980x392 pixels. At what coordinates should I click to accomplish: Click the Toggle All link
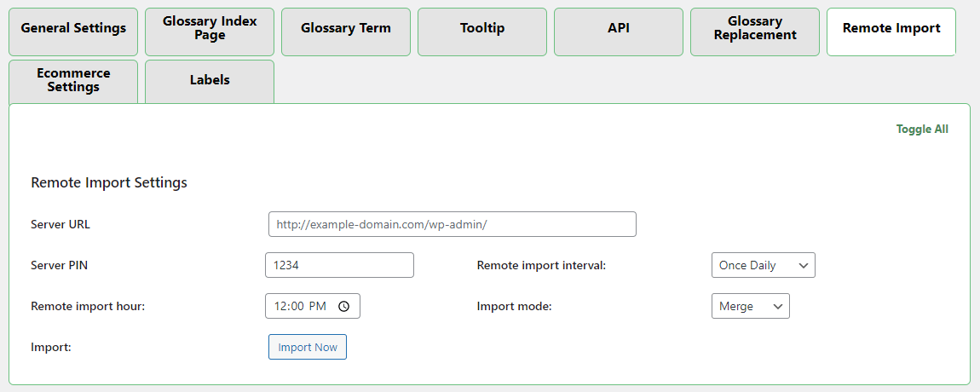click(922, 130)
